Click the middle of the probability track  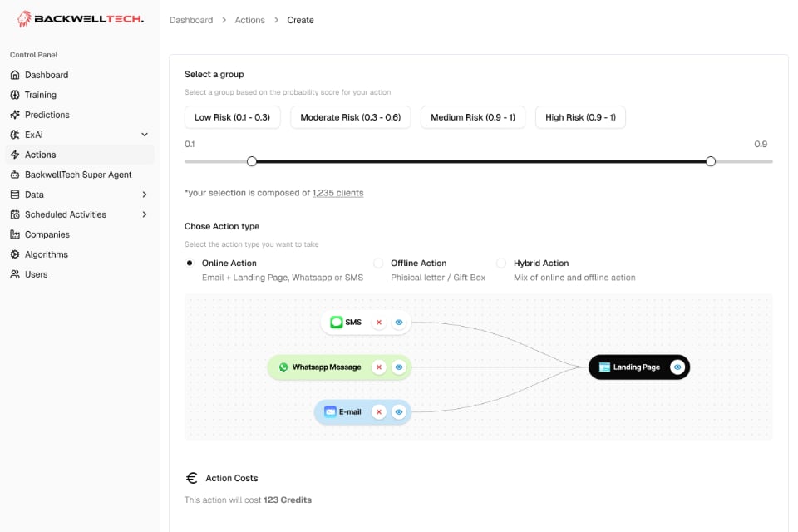[x=479, y=161]
